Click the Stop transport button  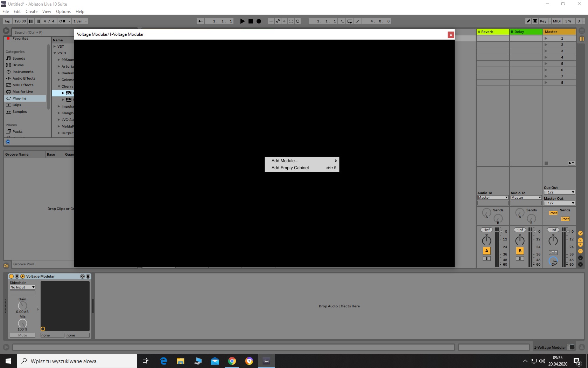pos(251,21)
